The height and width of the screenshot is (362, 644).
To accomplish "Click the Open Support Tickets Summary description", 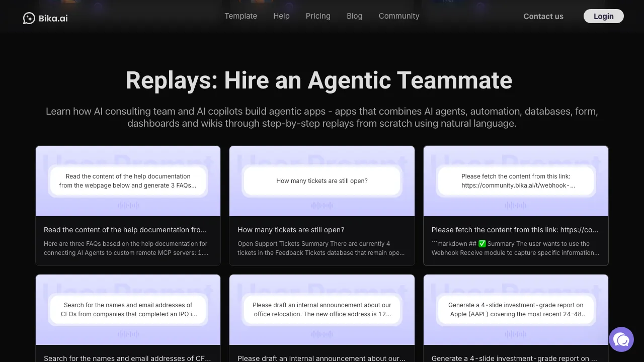I will point(321,248).
